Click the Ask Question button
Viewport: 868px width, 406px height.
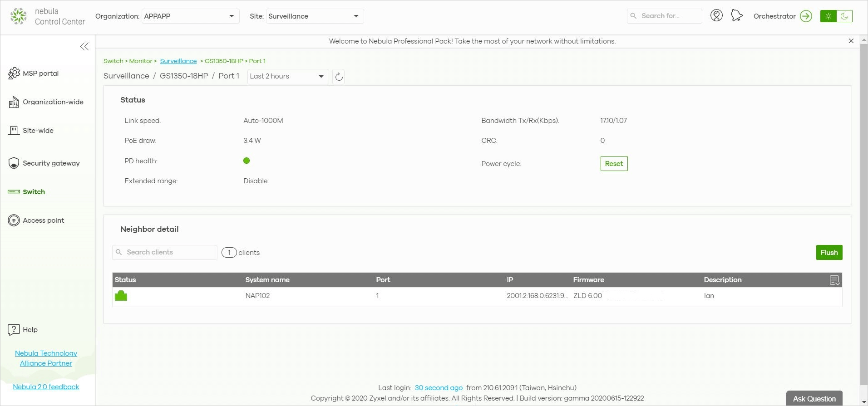(814, 398)
